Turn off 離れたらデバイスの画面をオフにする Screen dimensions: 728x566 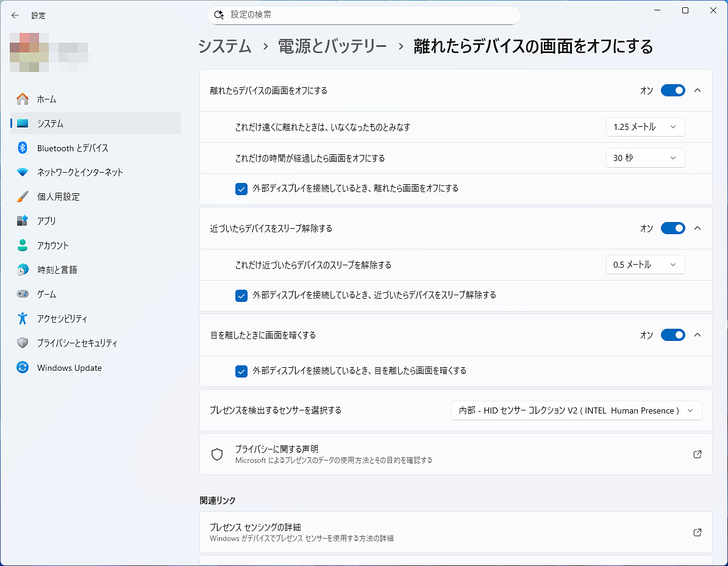point(673,90)
